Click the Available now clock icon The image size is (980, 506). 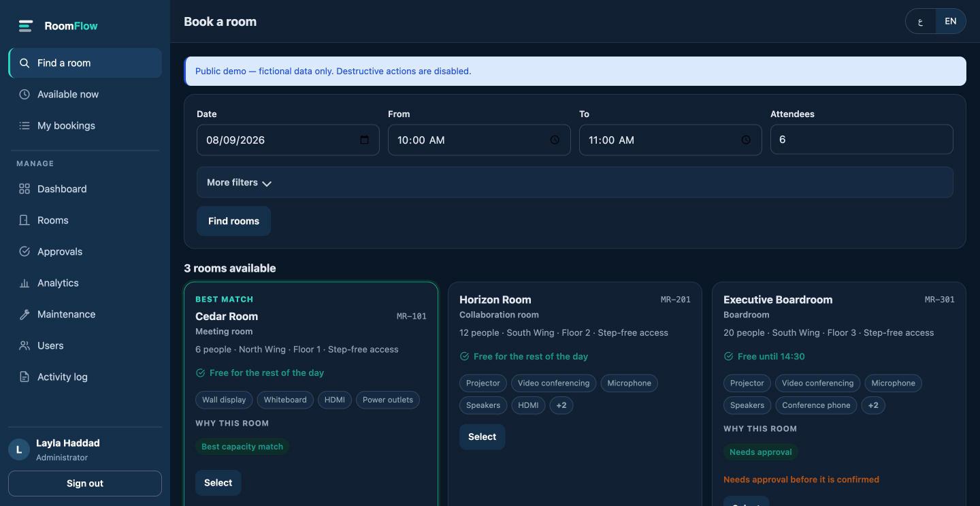click(x=24, y=95)
